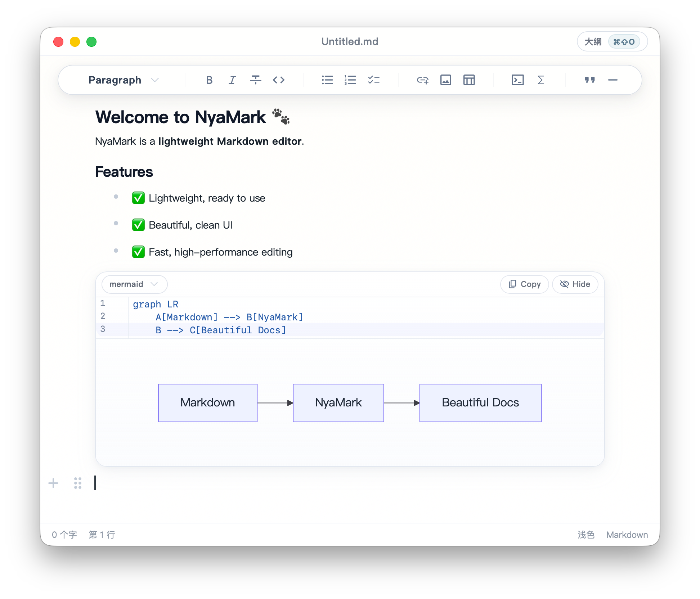Click the Markdown node in diagram
Viewport: 700px width, 599px height.
pos(208,403)
